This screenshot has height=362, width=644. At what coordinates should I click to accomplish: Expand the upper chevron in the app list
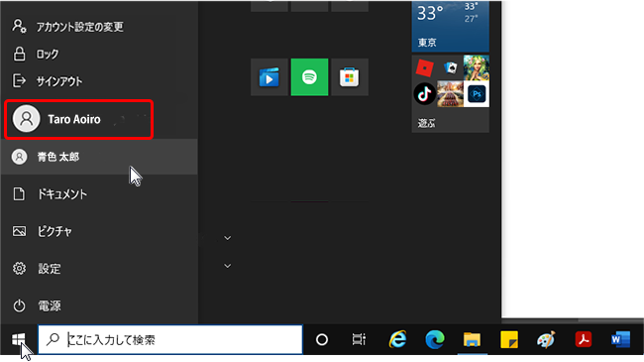227,238
